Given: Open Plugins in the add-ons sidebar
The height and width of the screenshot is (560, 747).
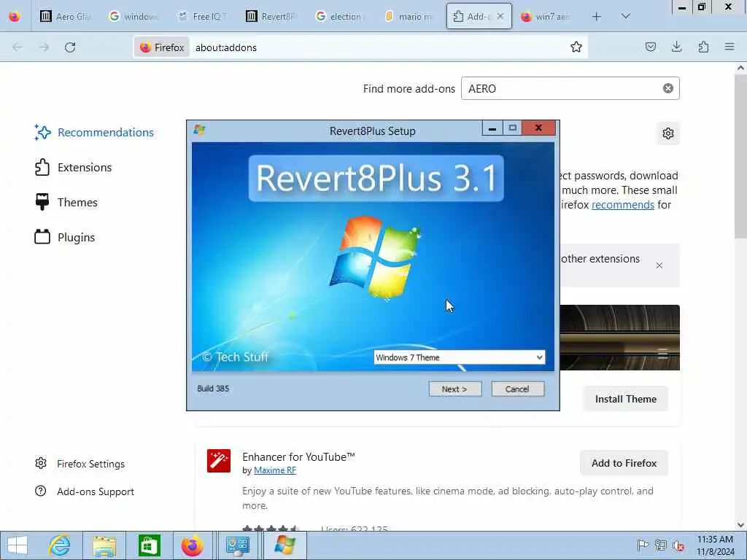Looking at the screenshot, I should (x=65, y=237).
